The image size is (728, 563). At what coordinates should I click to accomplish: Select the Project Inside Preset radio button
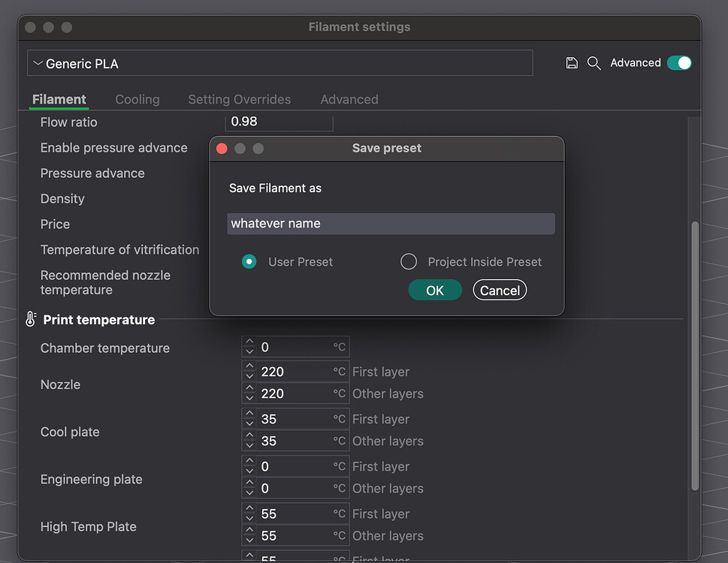(409, 261)
